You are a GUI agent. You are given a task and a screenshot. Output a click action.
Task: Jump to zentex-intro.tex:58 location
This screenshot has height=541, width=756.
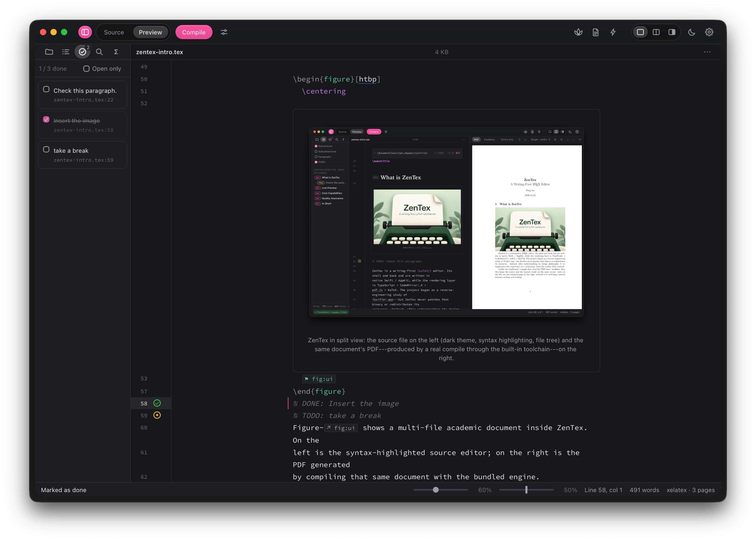point(83,130)
